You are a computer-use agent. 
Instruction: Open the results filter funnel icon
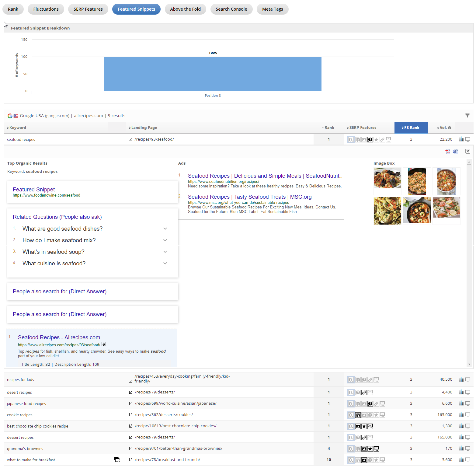click(467, 115)
